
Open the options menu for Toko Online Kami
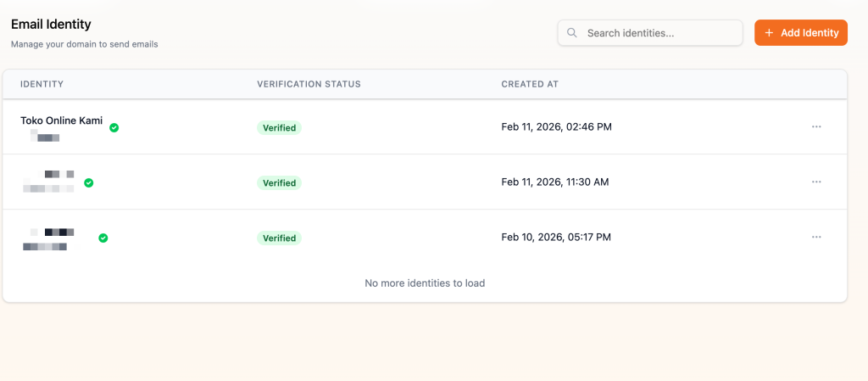coord(816,126)
